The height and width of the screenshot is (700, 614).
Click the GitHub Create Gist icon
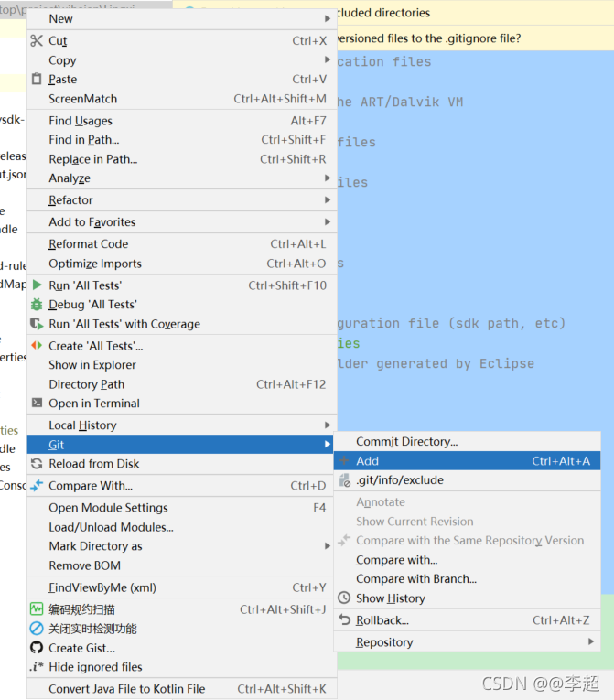click(x=37, y=647)
